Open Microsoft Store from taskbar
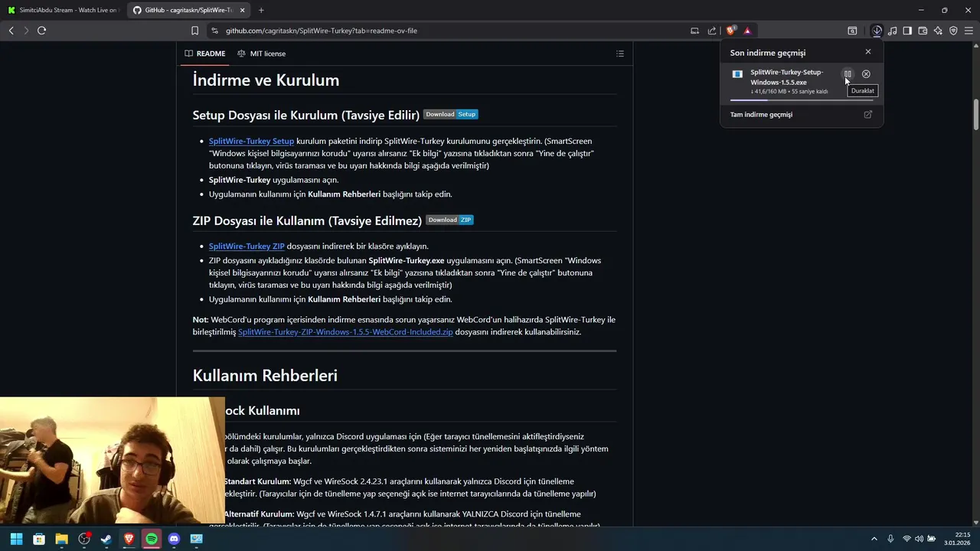This screenshot has width=980, height=551. (x=39, y=539)
